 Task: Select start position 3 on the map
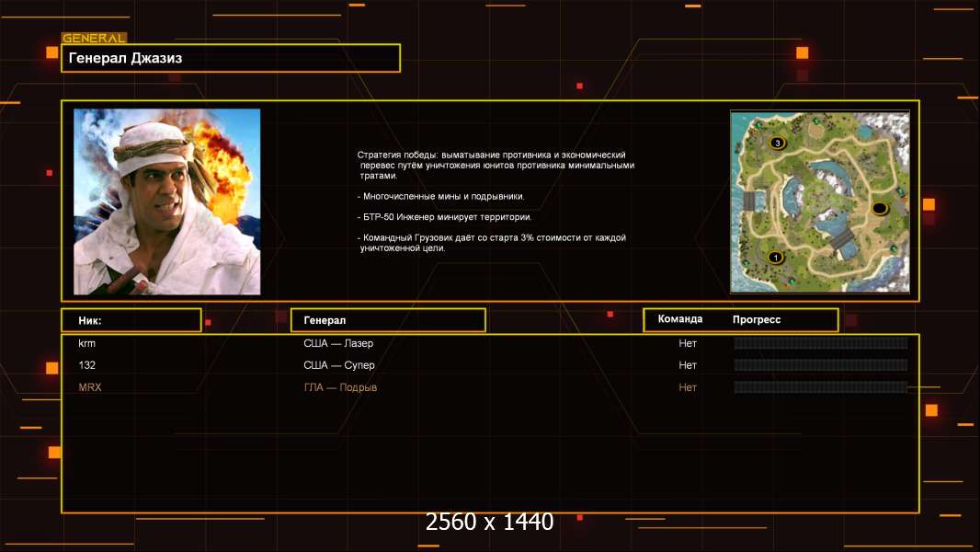click(x=778, y=144)
